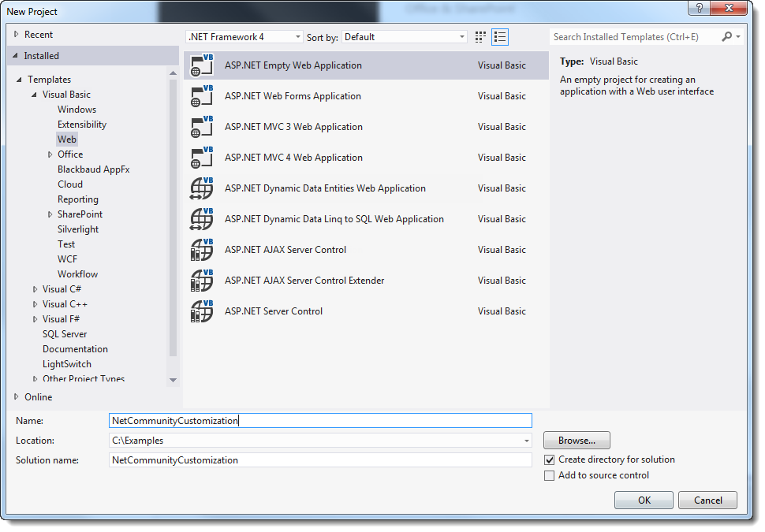Open the Location path dropdown arrow
Screen dimensions: 765x532
pos(526,441)
